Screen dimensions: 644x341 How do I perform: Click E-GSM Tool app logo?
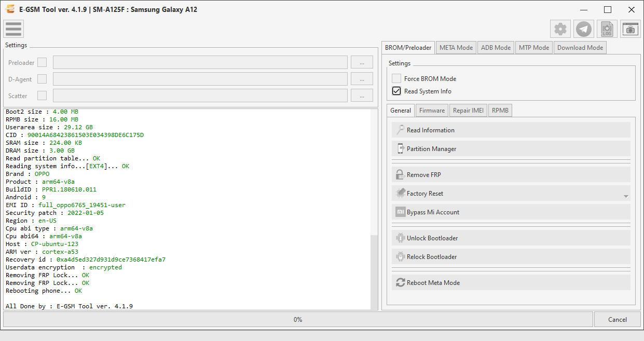click(x=9, y=9)
